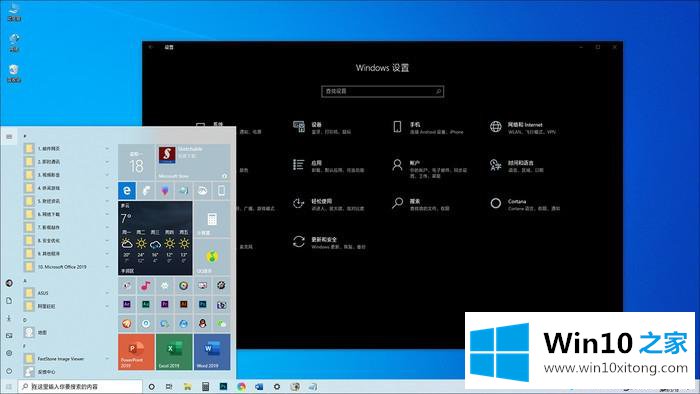
Task: Open Update & Security (更新和安全) settings
Action: [329, 243]
